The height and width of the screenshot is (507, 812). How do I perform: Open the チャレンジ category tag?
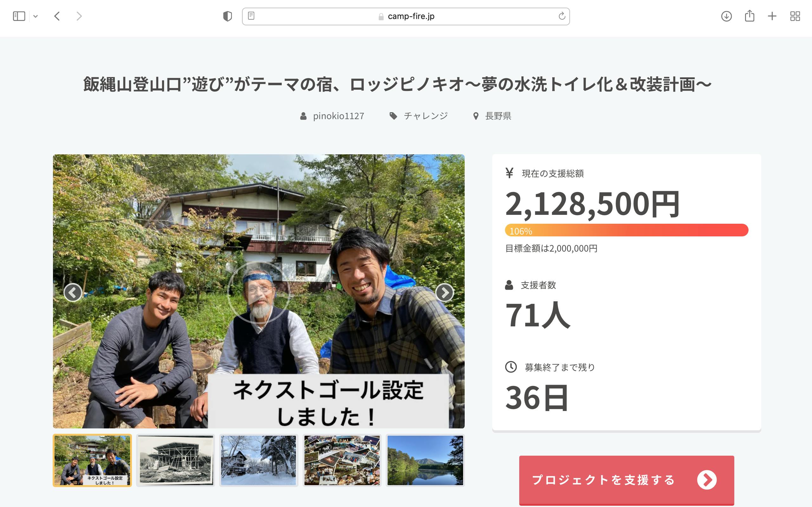pos(425,116)
